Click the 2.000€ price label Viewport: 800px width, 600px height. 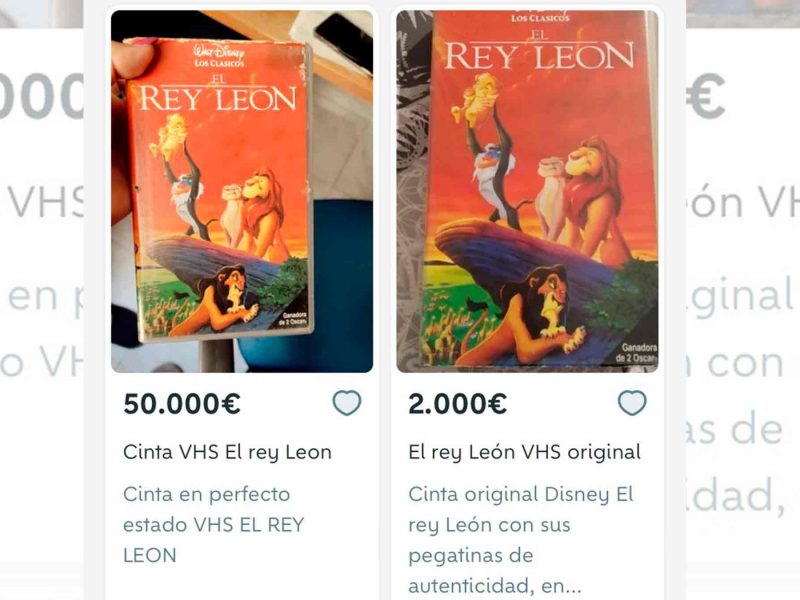pyautogui.click(x=458, y=404)
